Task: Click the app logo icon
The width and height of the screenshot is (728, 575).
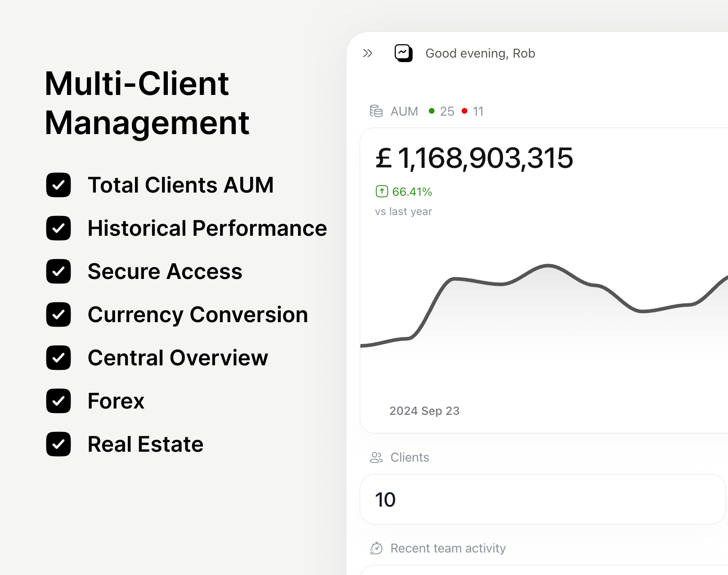Action: click(404, 53)
